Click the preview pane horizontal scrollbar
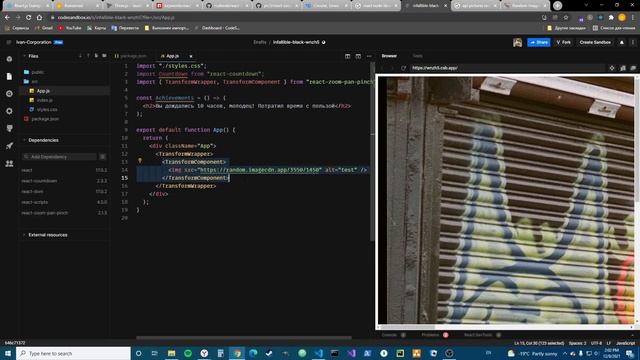The image size is (640, 360). (x=408, y=327)
